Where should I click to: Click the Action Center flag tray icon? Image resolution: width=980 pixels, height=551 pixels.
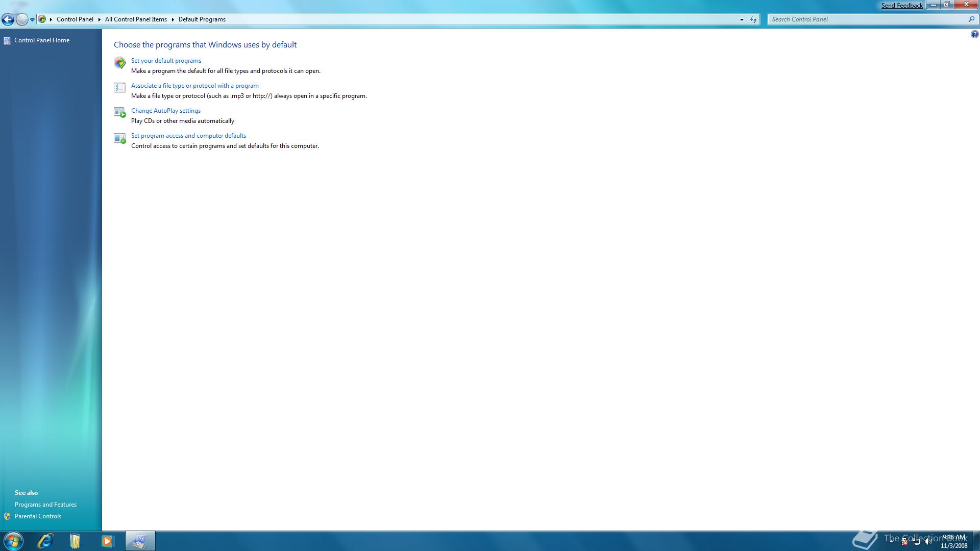pyautogui.click(x=904, y=542)
